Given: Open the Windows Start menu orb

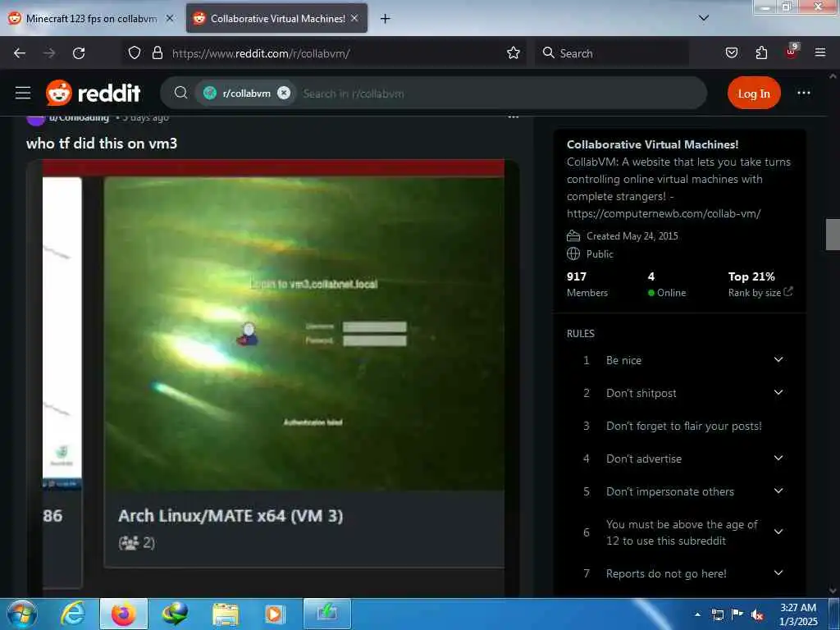Looking at the screenshot, I should click(x=21, y=614).
